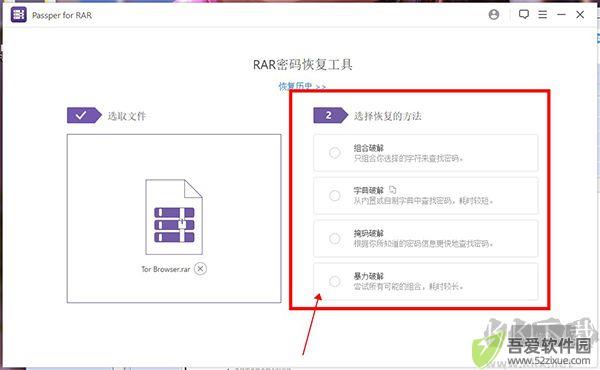Screen dimensions: 600x370
Task: Minimize the Passper window
Action: (561, 15)
